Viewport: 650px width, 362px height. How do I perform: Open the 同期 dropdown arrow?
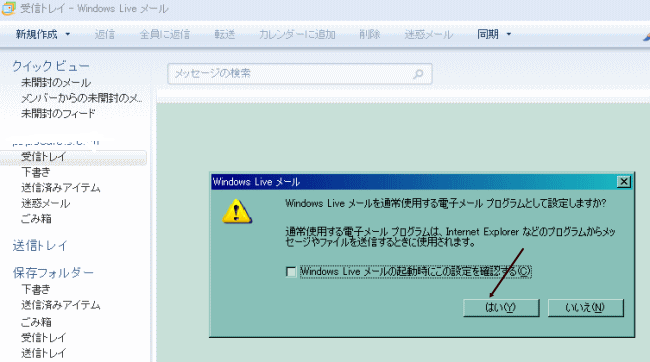coord(509,34)
